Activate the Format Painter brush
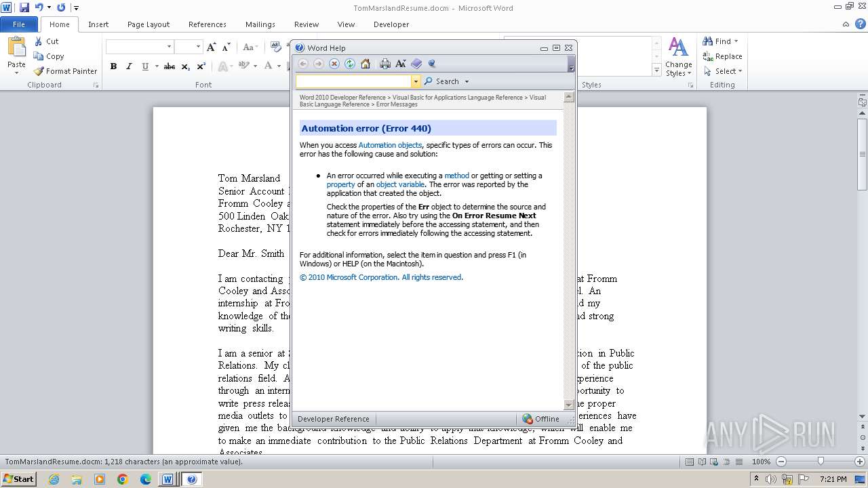The image size is (868, 488). pos(65,71)
